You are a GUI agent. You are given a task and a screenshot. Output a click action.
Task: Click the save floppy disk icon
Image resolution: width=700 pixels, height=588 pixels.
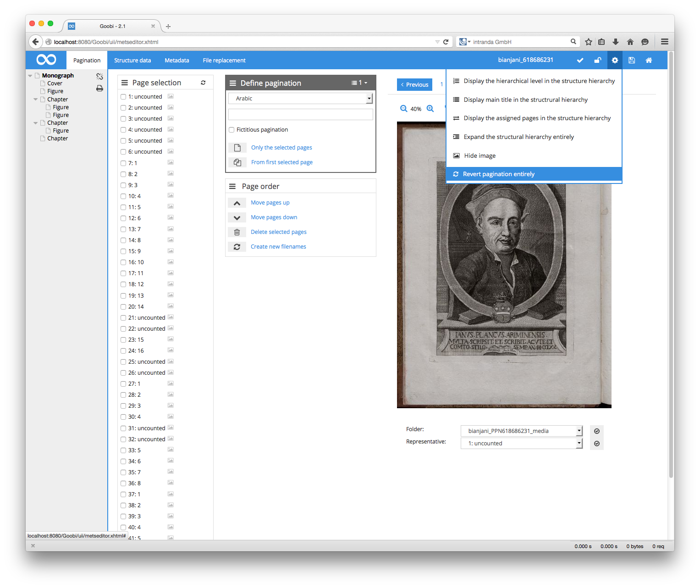tap(632, 60)
